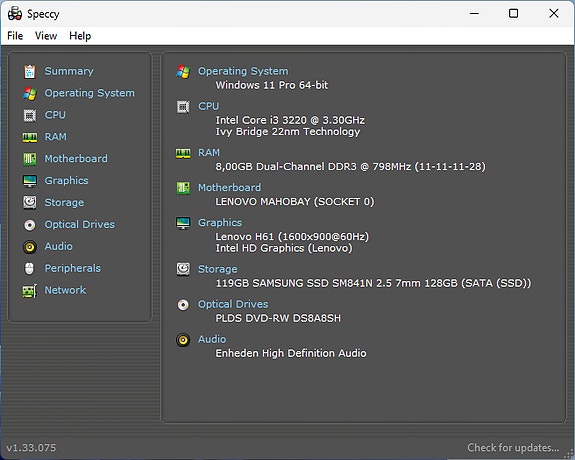Open the Storage heading in summary panel
This screenshot has width=575, height=460.
click(x=217, y=269)
